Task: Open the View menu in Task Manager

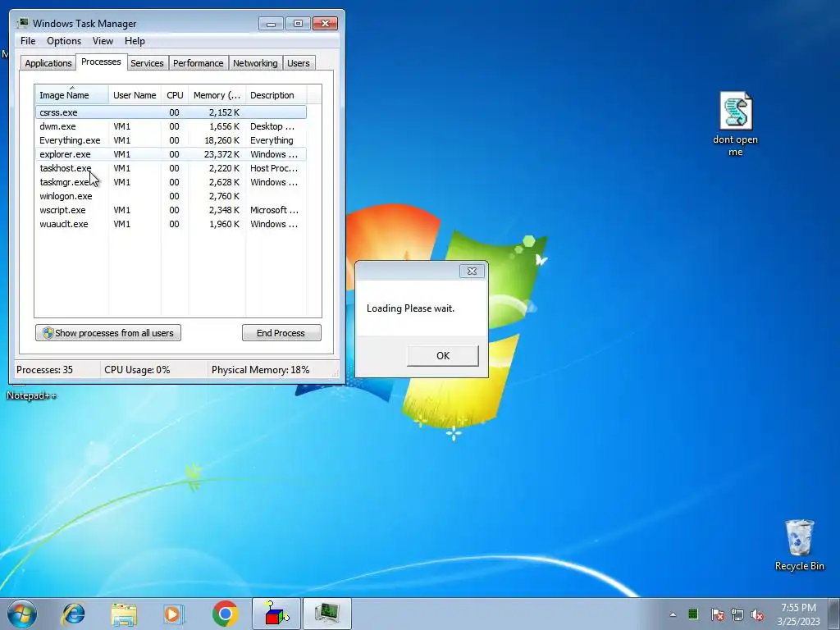Action: tap(103, 41)
